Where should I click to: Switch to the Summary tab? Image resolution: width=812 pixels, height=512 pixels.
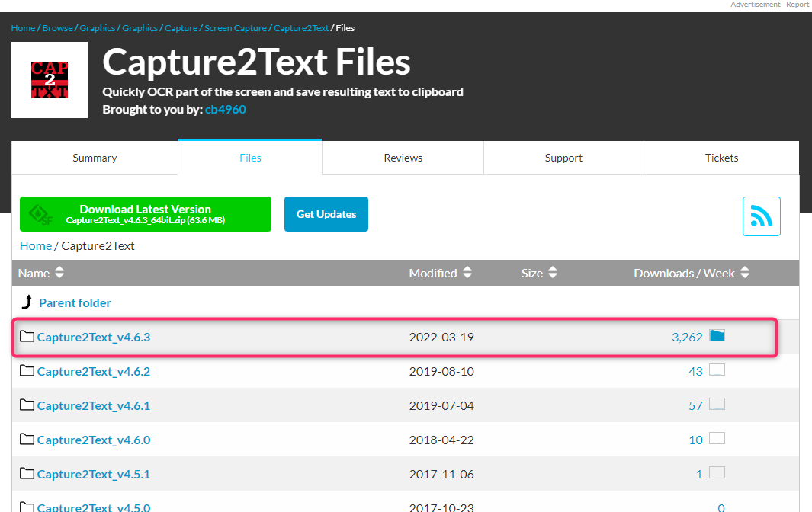[95, 158]
